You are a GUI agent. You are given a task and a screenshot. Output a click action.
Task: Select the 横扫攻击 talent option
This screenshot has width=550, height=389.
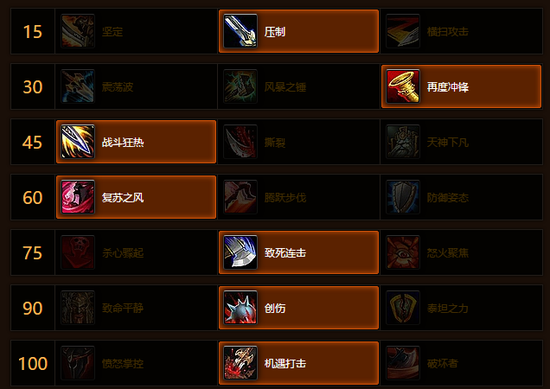(x=461, y=31)
